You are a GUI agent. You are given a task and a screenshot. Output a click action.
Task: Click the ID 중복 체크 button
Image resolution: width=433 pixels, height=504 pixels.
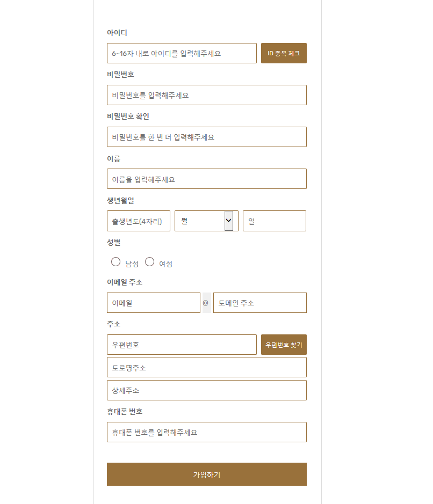tap(284, 53)
